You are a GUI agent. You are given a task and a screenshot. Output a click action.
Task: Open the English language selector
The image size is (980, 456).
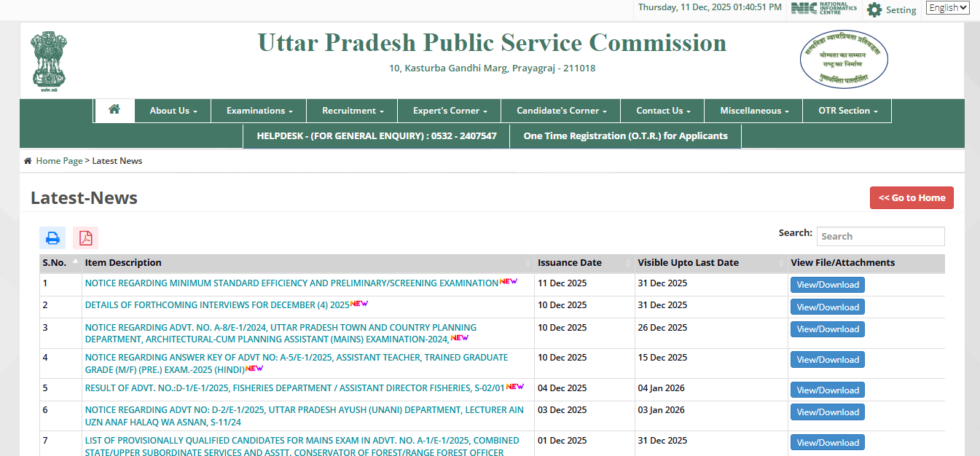coord(947,7)
